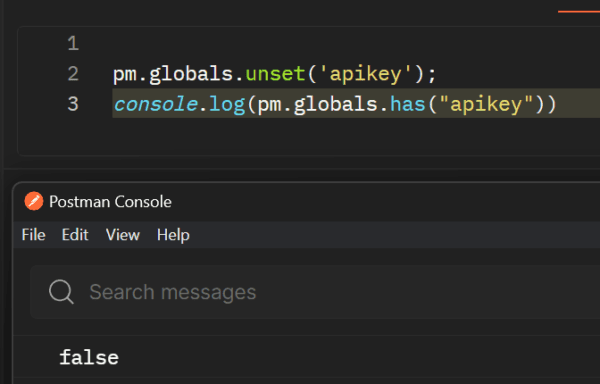The image size is (600, 384).
Task: Open the View menu in Postman Console
Action: point(122,234)
